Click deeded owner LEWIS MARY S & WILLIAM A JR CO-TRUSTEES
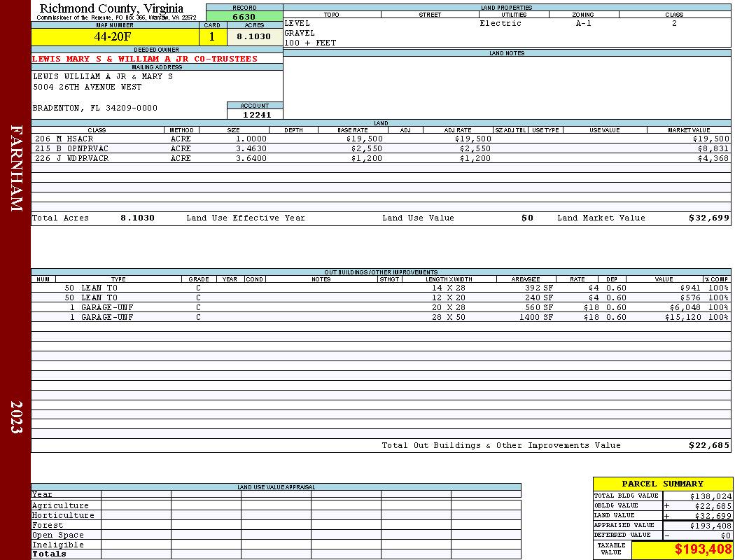 click(x=145, y=59)
